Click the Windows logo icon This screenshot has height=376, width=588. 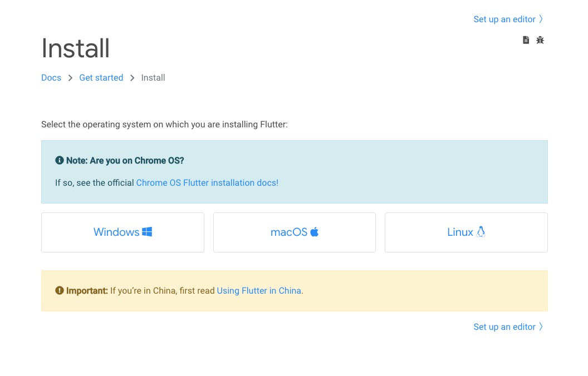point(147,232)
